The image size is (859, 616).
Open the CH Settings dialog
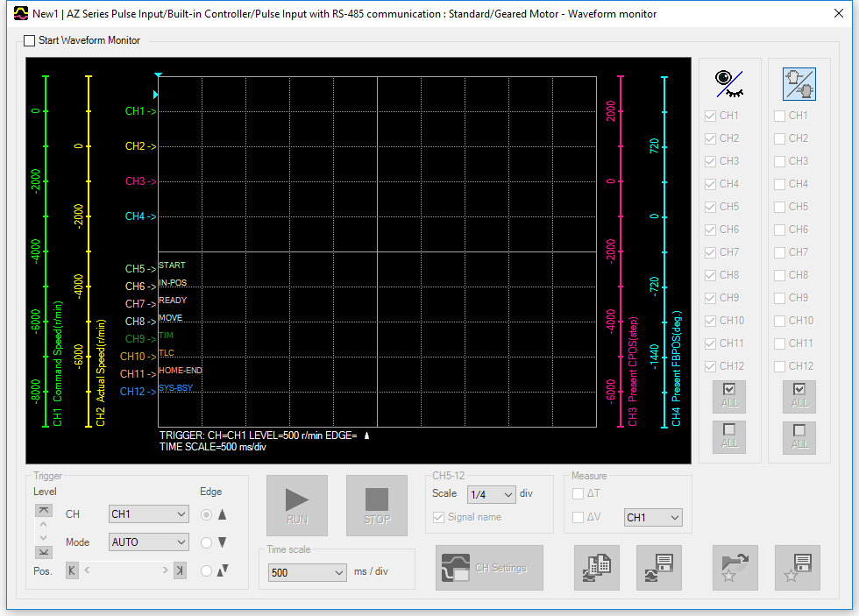(x=488, y=567)
